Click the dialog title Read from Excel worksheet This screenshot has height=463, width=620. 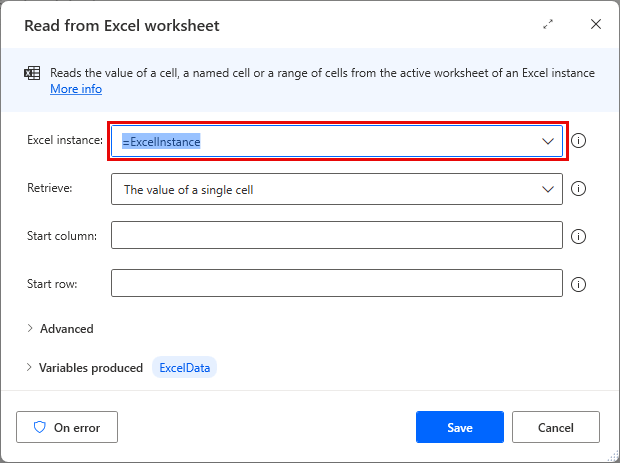point(122,26)
